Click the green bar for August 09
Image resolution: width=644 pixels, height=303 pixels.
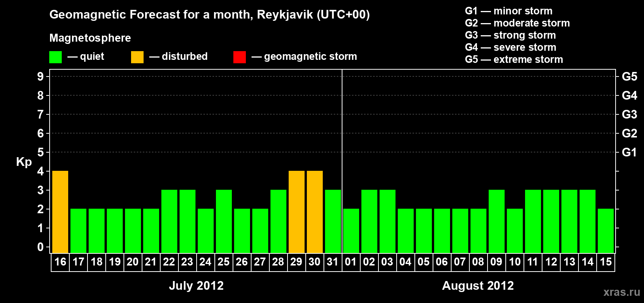point(497,221)
